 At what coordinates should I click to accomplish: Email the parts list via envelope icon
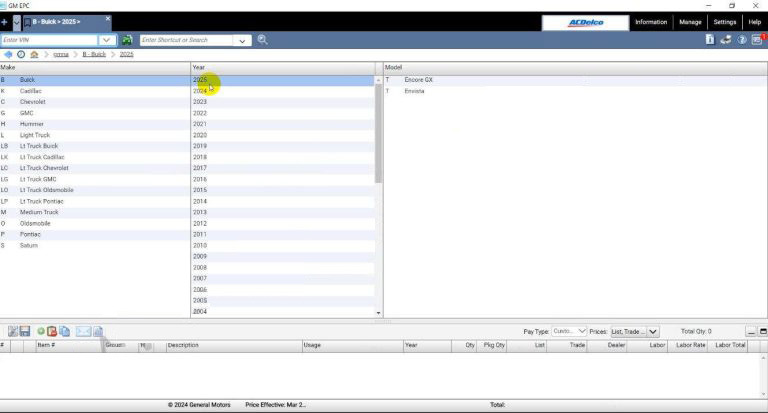(83, 332)
